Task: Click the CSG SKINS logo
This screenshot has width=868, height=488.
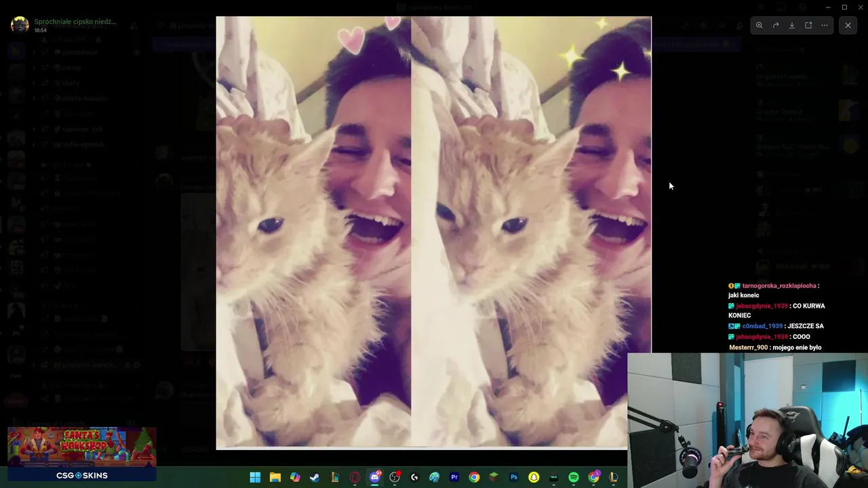Action: pos(81,475)
